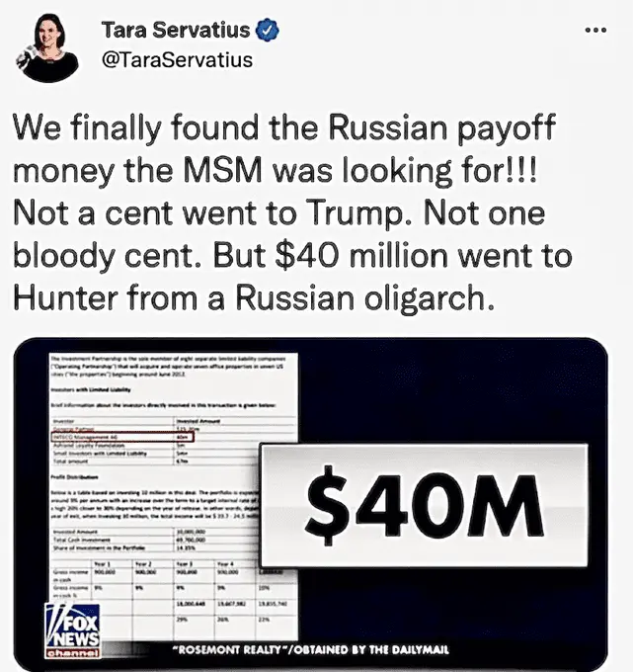Click the red-highlighted investor row
The width and height of the screenshot is (633, 672).
click(122, 437)
